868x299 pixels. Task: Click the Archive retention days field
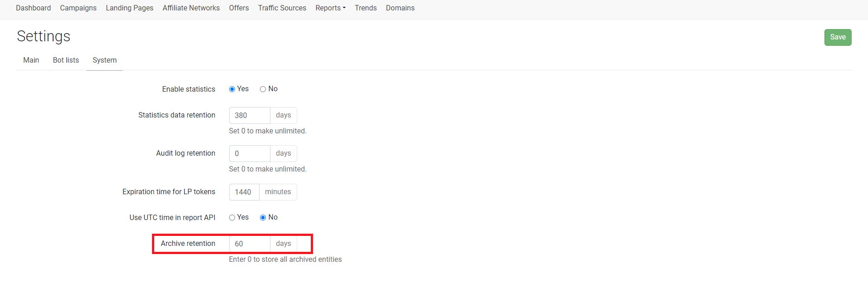coord(250,244)
